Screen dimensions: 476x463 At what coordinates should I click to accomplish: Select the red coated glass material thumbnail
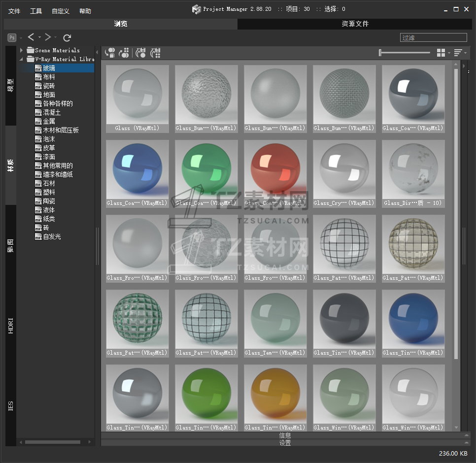coord(275,170)
